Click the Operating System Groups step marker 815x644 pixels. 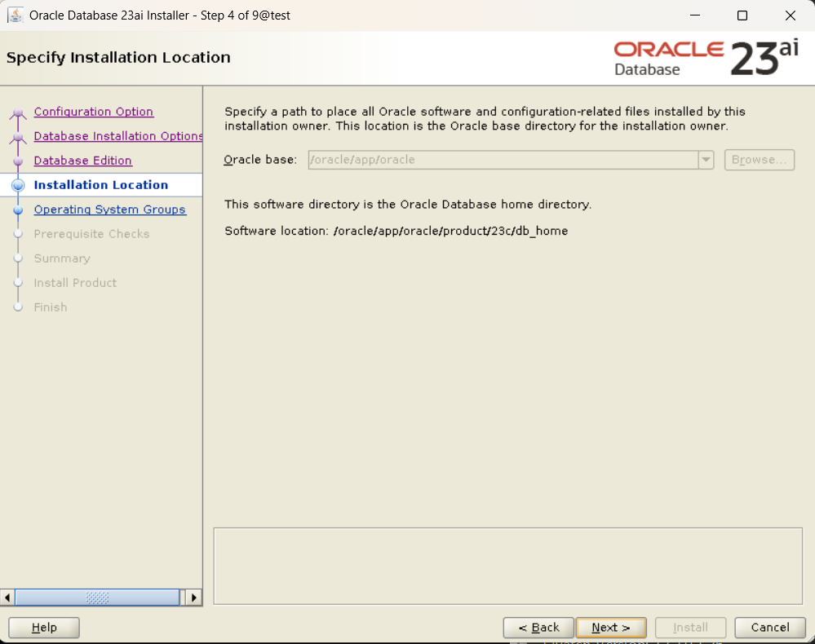[x=18, y=210]
